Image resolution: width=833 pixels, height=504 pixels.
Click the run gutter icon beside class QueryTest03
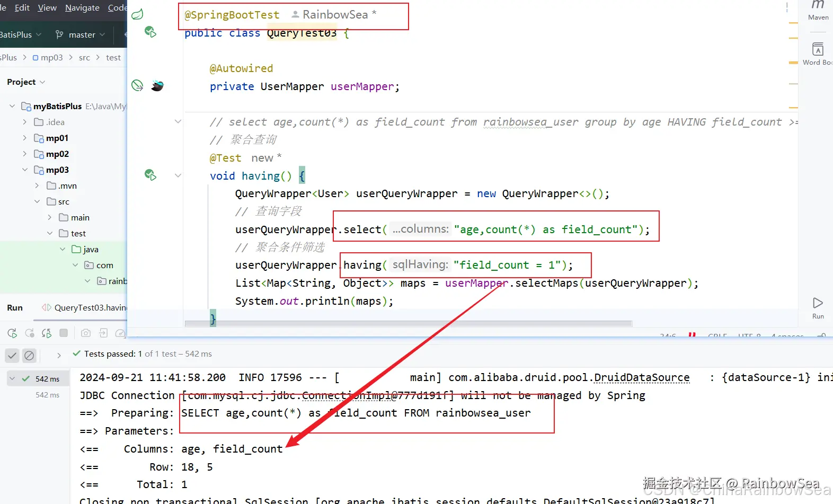[150, 32]
